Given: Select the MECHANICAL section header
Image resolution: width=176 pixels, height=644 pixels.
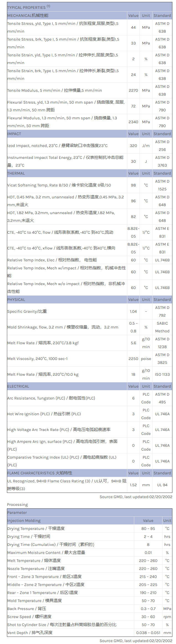Looking at the screenshot, I should [28, 16].
